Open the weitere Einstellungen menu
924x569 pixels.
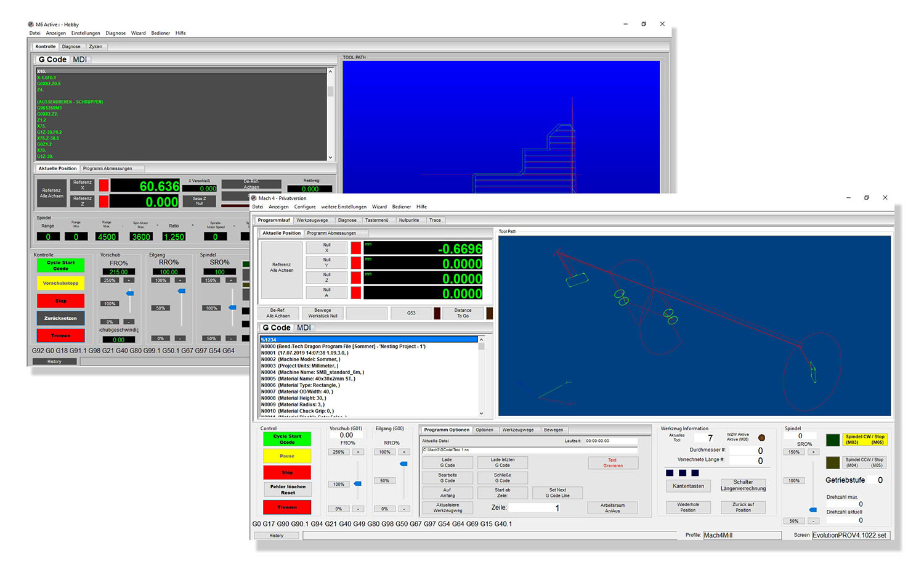tap(343, 207)
